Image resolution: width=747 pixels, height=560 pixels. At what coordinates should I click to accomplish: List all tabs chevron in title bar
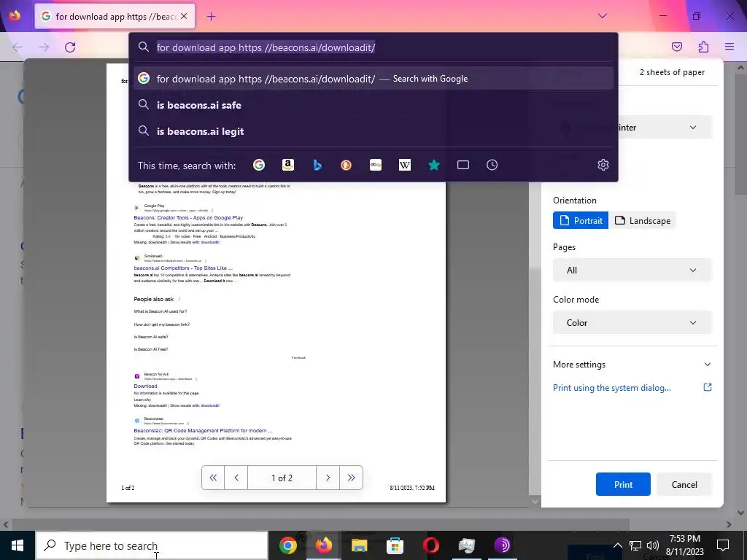click(x=602, y=16)
